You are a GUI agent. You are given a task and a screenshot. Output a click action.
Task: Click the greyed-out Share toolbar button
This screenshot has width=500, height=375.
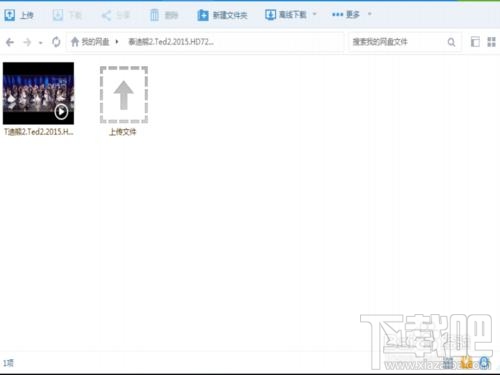(x=115, y=15)
